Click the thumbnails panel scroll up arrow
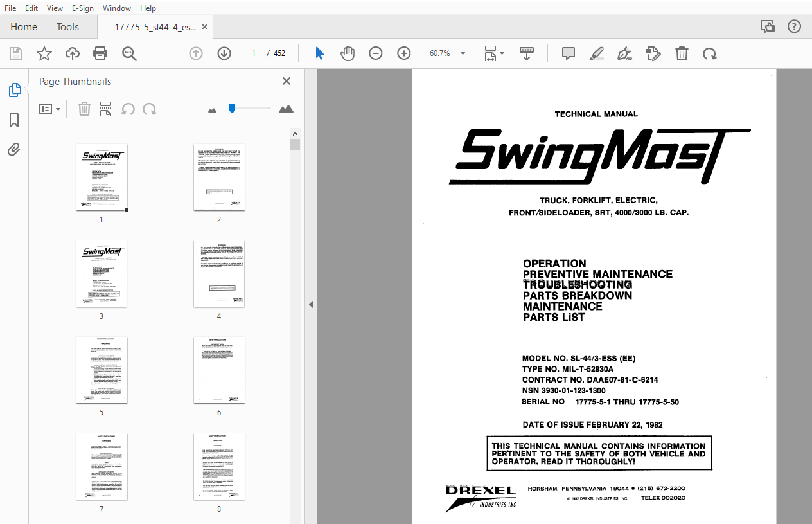The image size is (812, 524). [x=296, y=134]
